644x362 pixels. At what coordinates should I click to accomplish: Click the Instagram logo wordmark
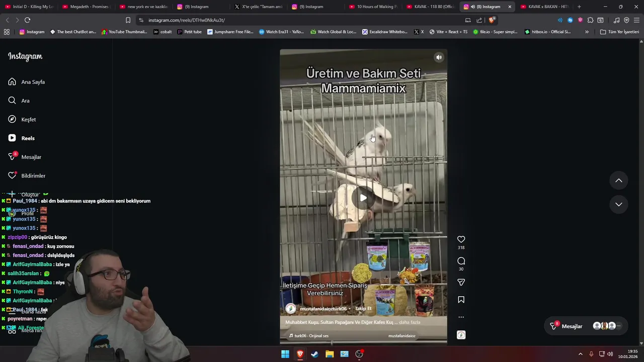tap(25, 56)
